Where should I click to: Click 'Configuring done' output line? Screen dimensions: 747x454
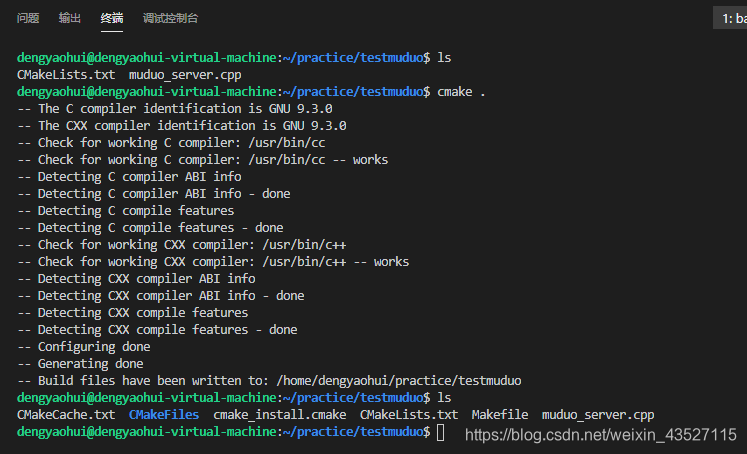pos(84,347)
